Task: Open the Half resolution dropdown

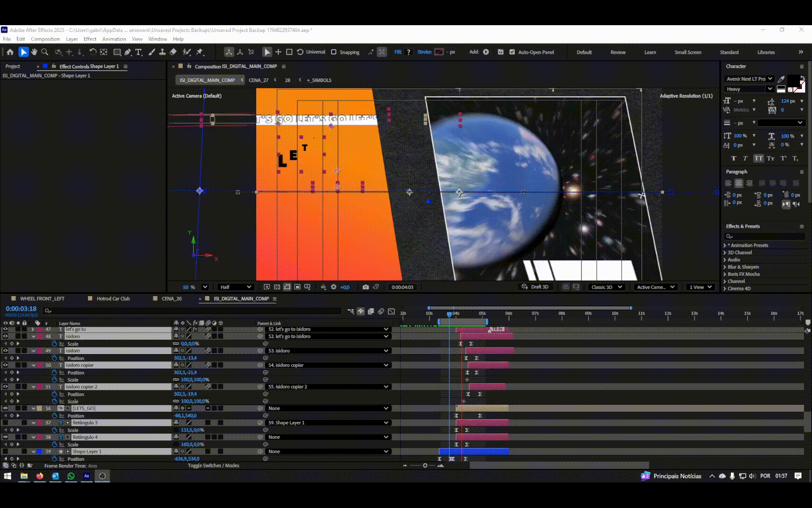Action: point(236,287)
